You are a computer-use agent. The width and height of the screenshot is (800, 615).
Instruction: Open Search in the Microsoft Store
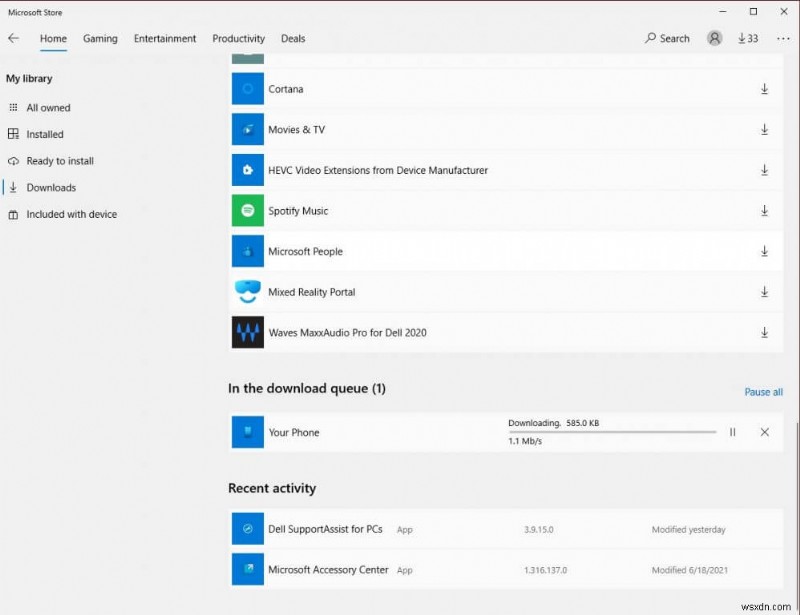(x=667, y=38)
